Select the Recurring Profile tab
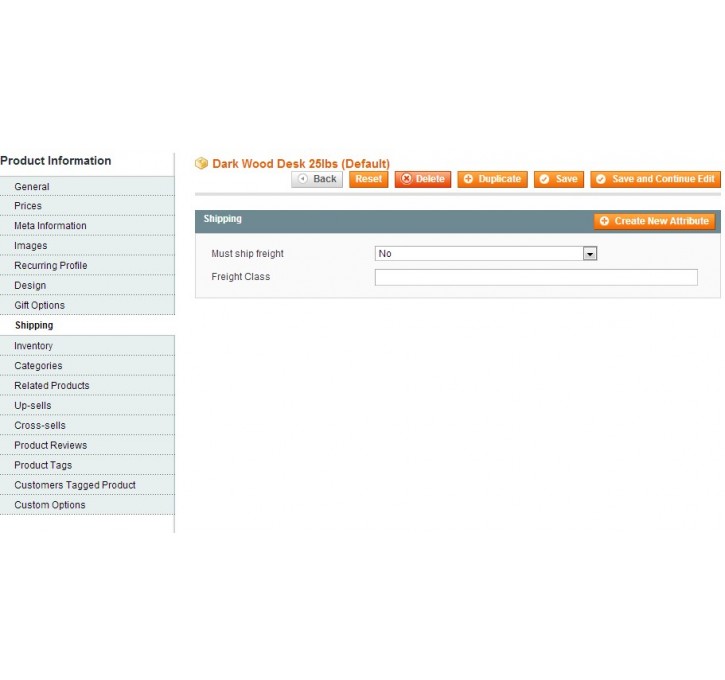This screenshot has height=680, width=725. pos(87,265)
